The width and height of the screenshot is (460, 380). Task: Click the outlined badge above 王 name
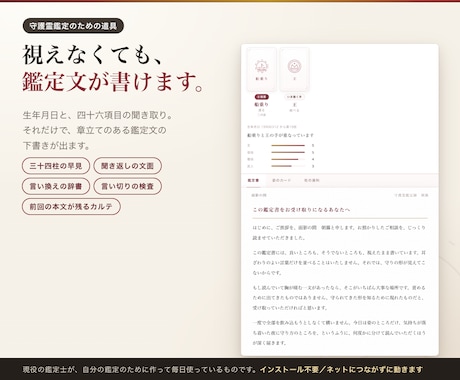[x=294, y=97]
